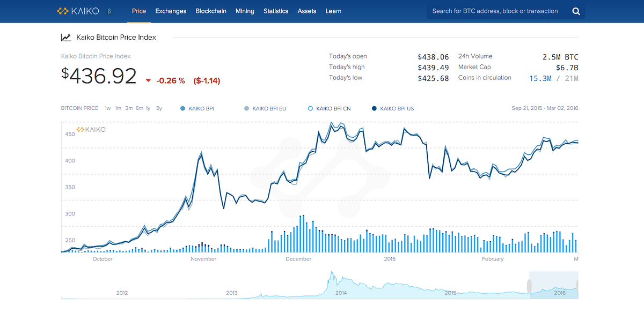
Task: Toggle the KAIKO BPI US series
Action: pos(393,108)
